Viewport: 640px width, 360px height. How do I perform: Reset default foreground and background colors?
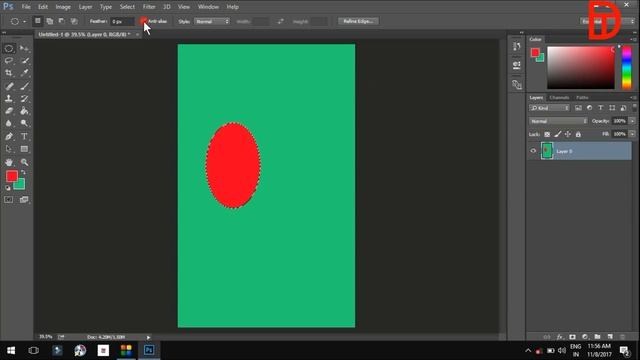8,188
